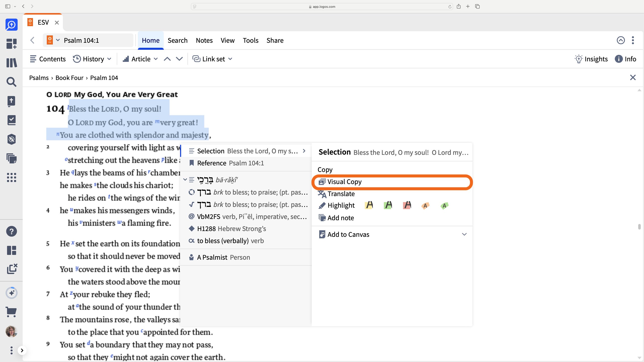Click the Book Four breadcrumb
Image resolution: width=644 pixels, height=362 pixels.
click(x=69, y=78)
